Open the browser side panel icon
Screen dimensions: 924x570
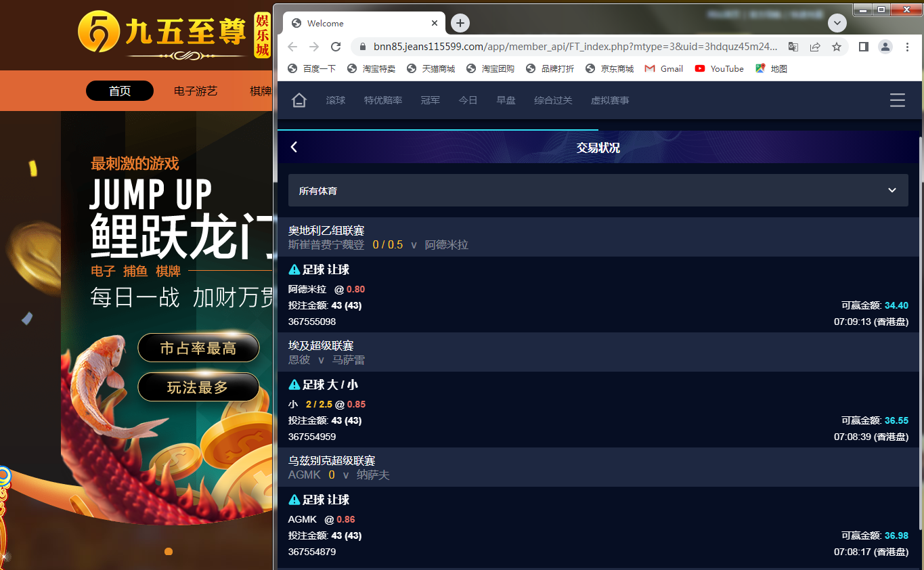pos(864,47)
